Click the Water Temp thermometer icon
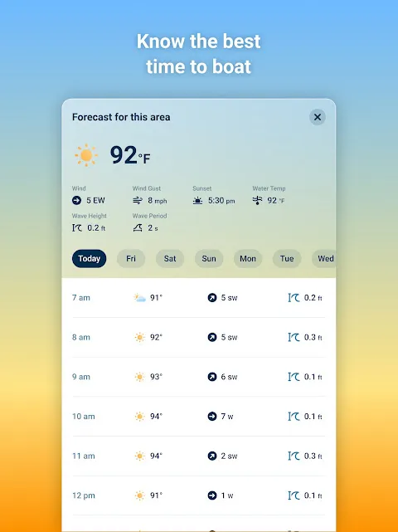 pyautogui.click(x=257, y=201)
